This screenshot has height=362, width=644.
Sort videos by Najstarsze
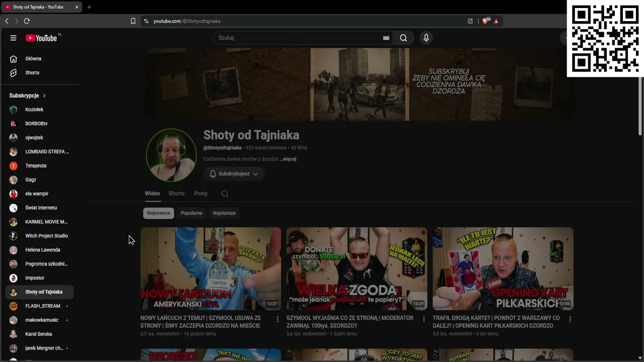tap(224, 213)
